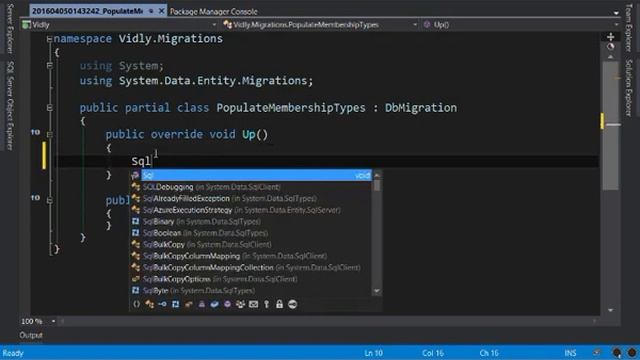Toggle the lock access filter icon
Screen dimensions: 640x360
tap(279, 304)
